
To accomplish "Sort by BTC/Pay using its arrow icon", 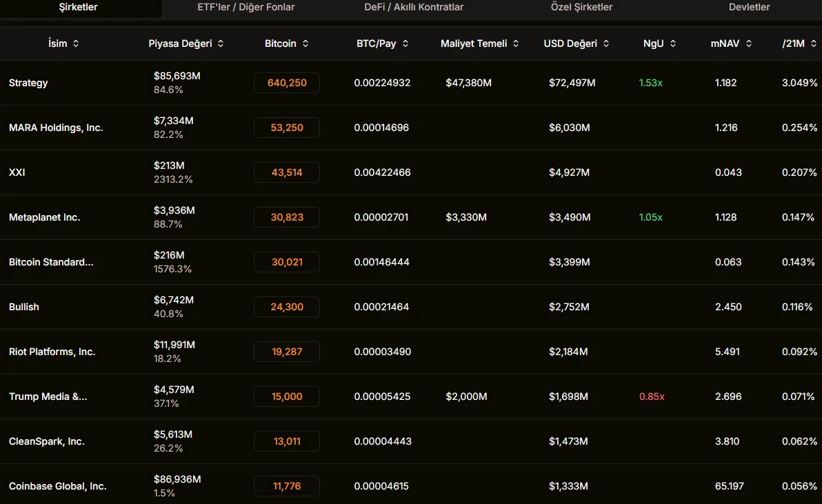I will click(x=405, y=43).
